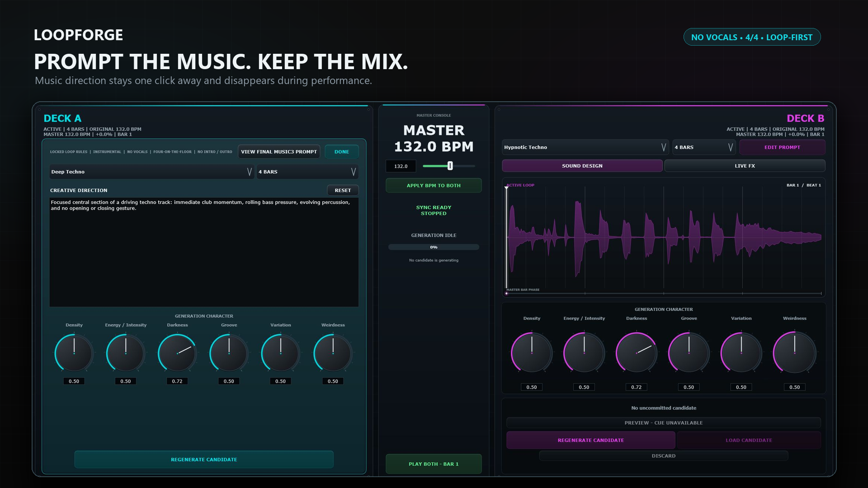The height and width of the screenshot is (488, 868).
Task: Click VIEW FINAL MUSIC3 PROMPT button
Action: 279,152
